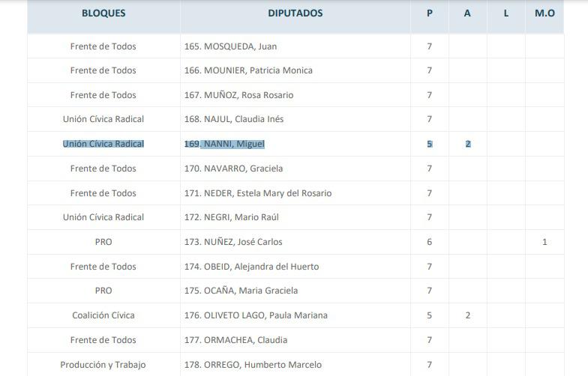This screenshot has width=588, height=376.
Task: Click the highlighted Unión Cívica Radical cell
Action: (x=103, y=144)
